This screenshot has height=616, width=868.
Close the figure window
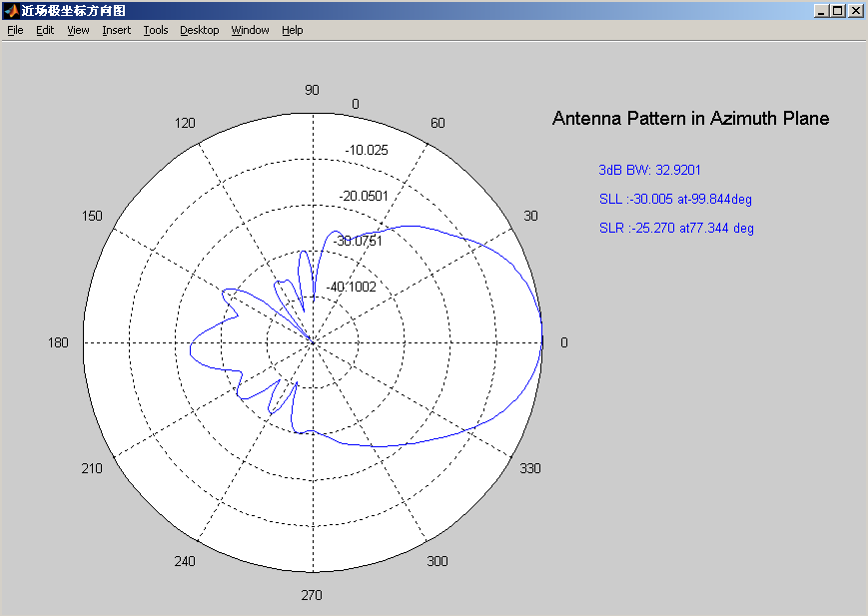(x=855, y=11)
